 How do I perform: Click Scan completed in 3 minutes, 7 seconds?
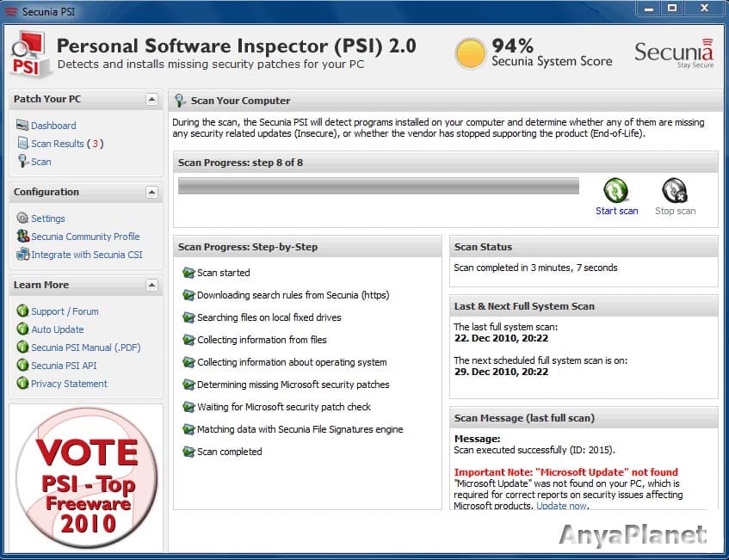(x=535, y=268)
